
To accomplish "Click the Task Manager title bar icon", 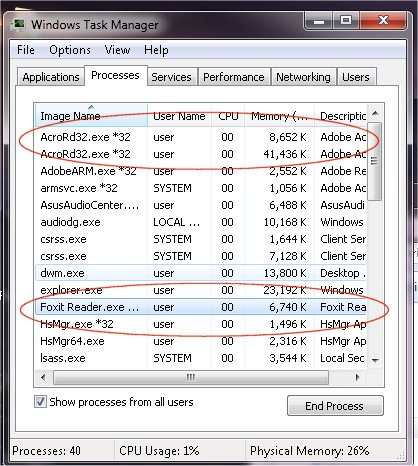I will click(x=19, y=24).
